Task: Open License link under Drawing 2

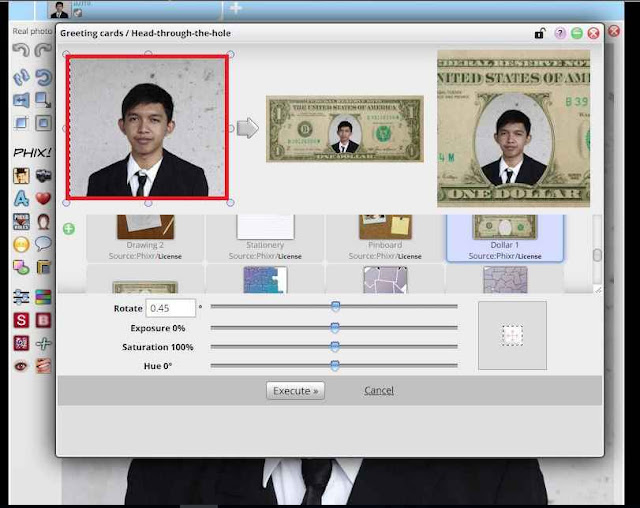Action: (170, 257)
